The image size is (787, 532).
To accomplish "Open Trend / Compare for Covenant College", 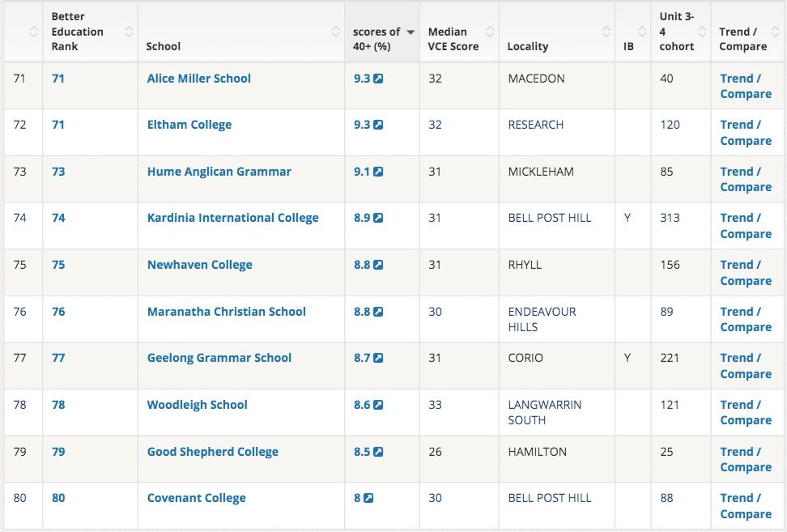I will [745, 505].
